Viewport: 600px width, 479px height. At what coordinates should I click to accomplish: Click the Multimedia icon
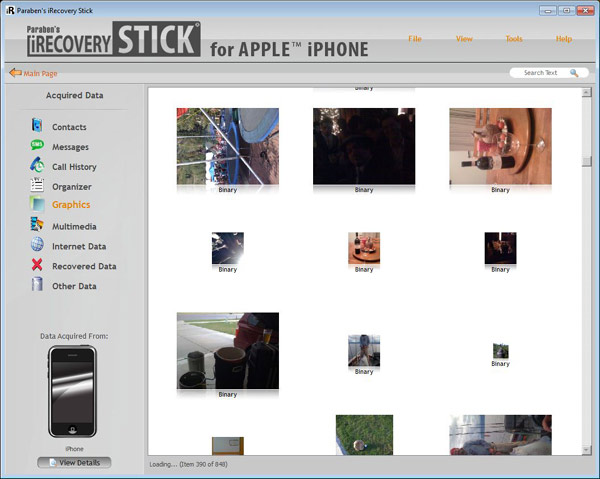click(37, 226)
